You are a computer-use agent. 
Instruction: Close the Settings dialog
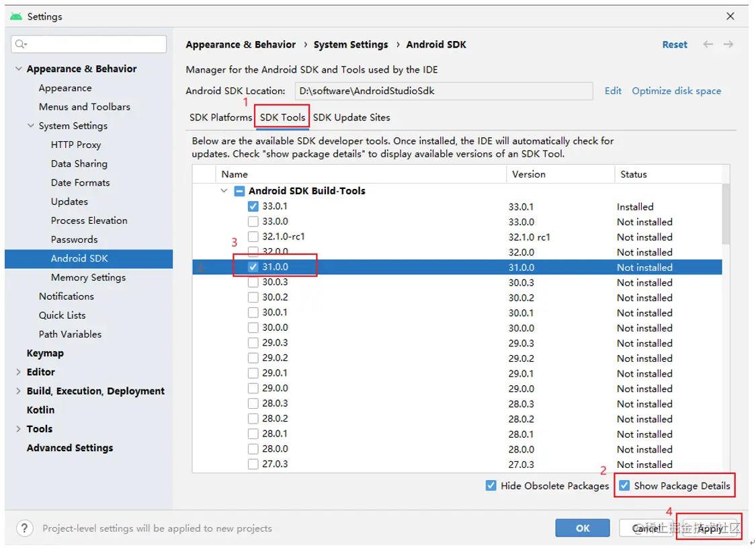(x=730, y=16)
